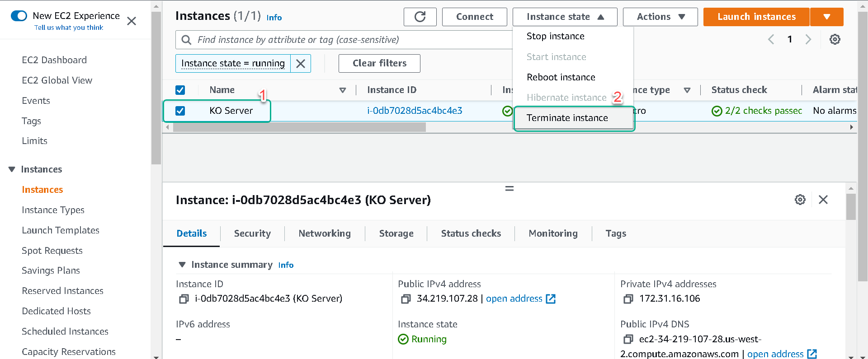
Task: Sort by Instance type column arrow
Action: pyautogui.click(x=687, y=90)
